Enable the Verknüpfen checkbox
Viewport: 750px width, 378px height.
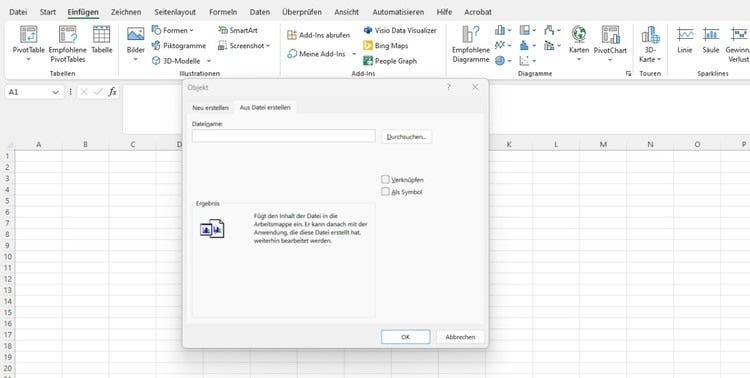coord(386,179)
